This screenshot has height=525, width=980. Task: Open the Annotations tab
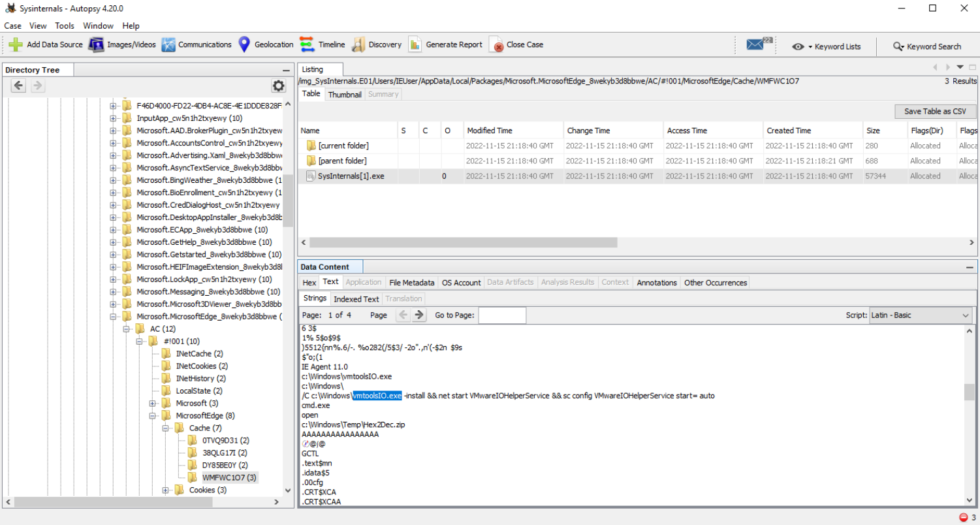pyautogui.click(x=657, y=282)
